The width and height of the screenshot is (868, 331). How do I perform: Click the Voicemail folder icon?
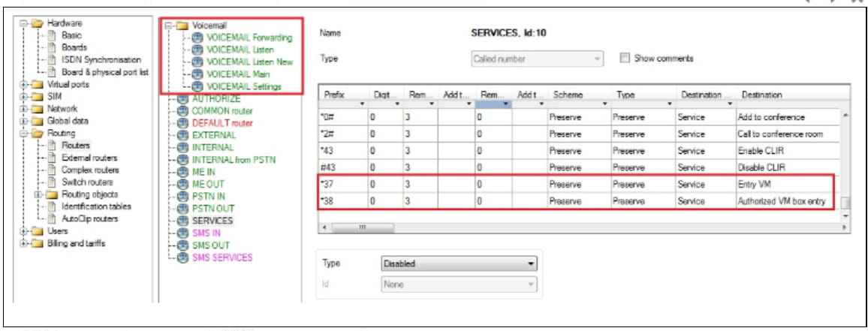pos(182,26)
